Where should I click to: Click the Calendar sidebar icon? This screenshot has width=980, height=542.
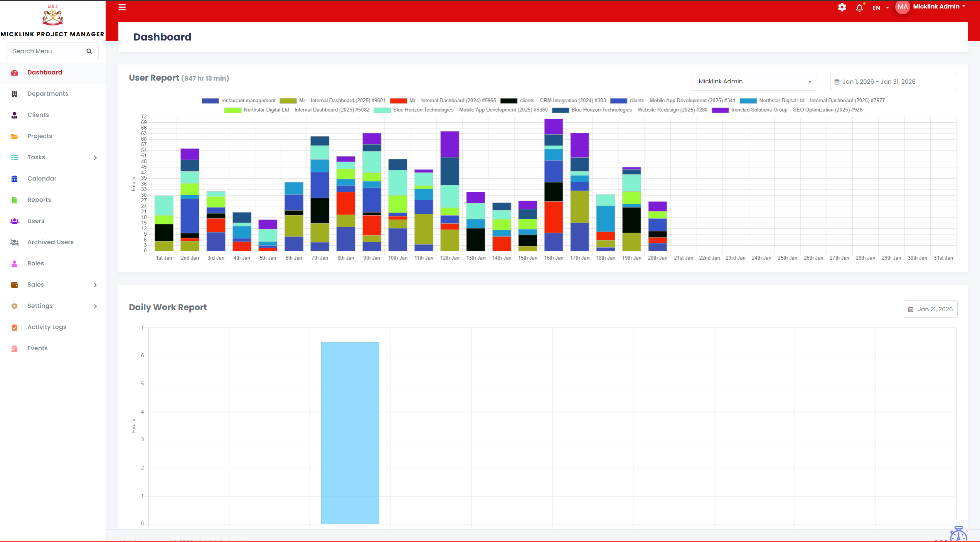click(15, 179)
